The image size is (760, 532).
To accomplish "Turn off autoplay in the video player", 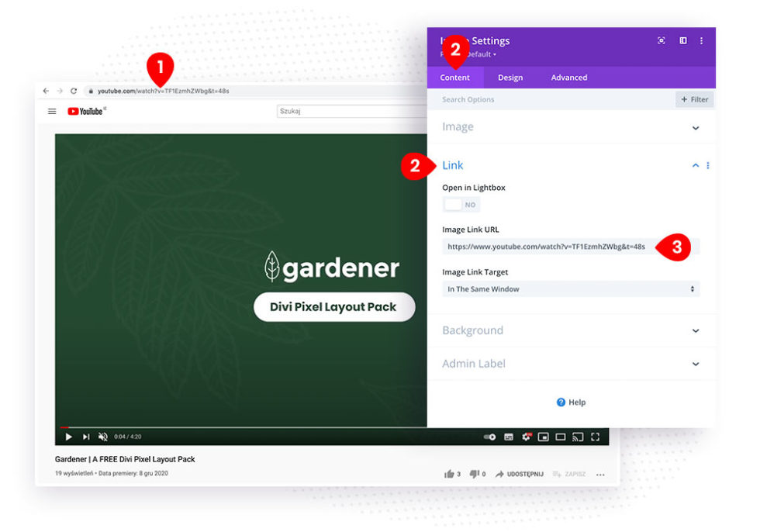I will (x=488, y=437).
